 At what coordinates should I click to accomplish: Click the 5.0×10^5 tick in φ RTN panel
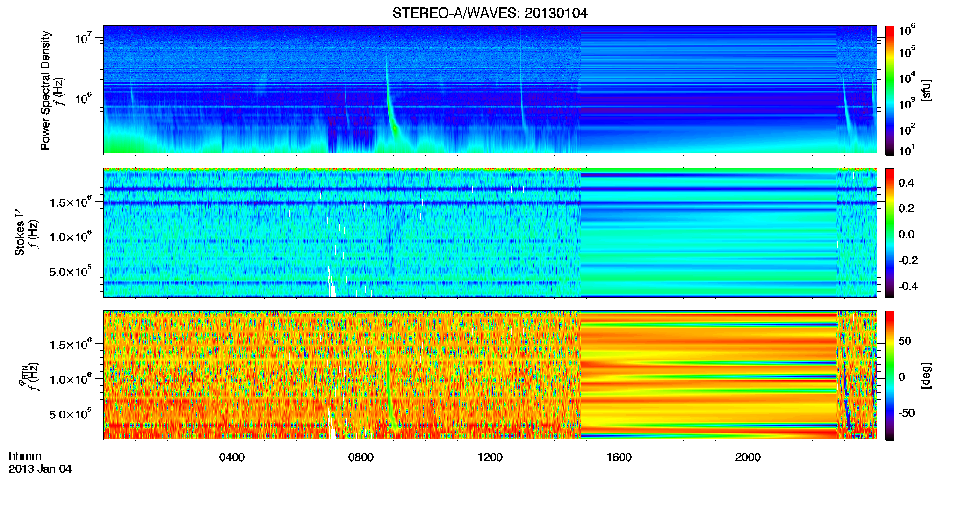[x=70, y=414]
